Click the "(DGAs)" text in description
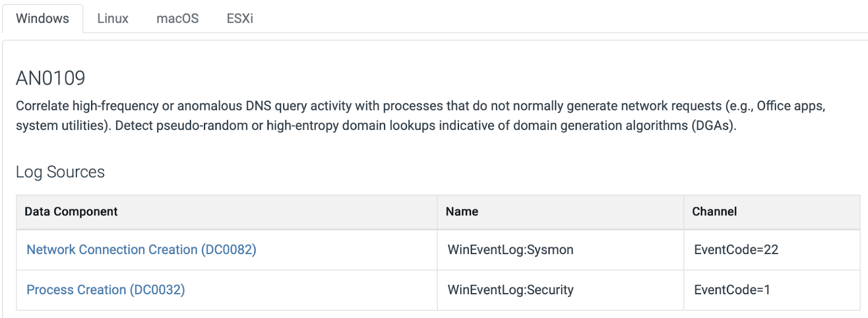 point(713,126)
